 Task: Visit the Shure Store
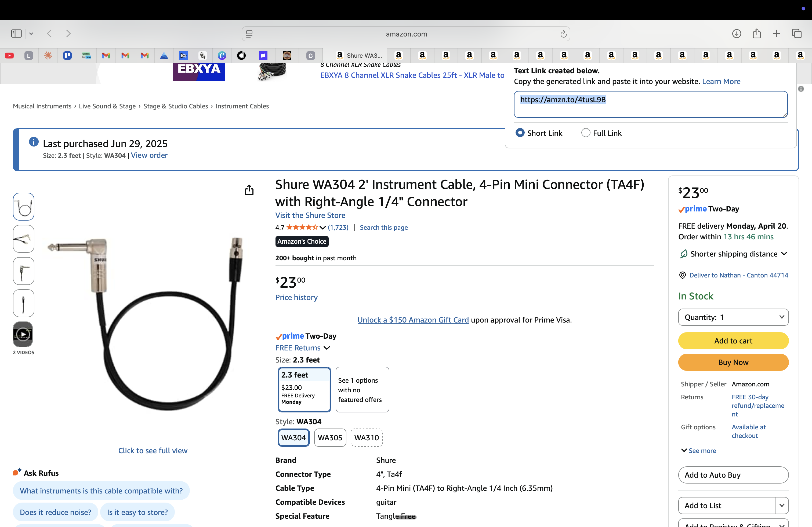click(x=310, y=215)
